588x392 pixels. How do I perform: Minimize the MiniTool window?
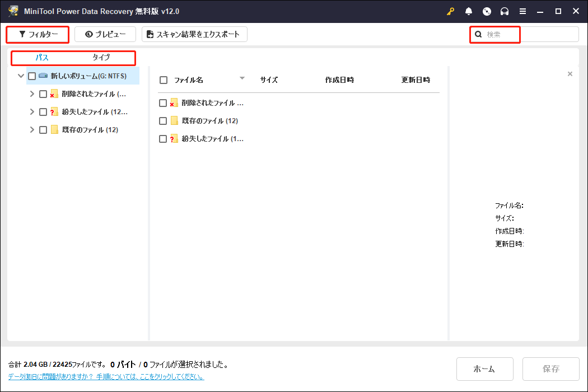pos(540,12)
